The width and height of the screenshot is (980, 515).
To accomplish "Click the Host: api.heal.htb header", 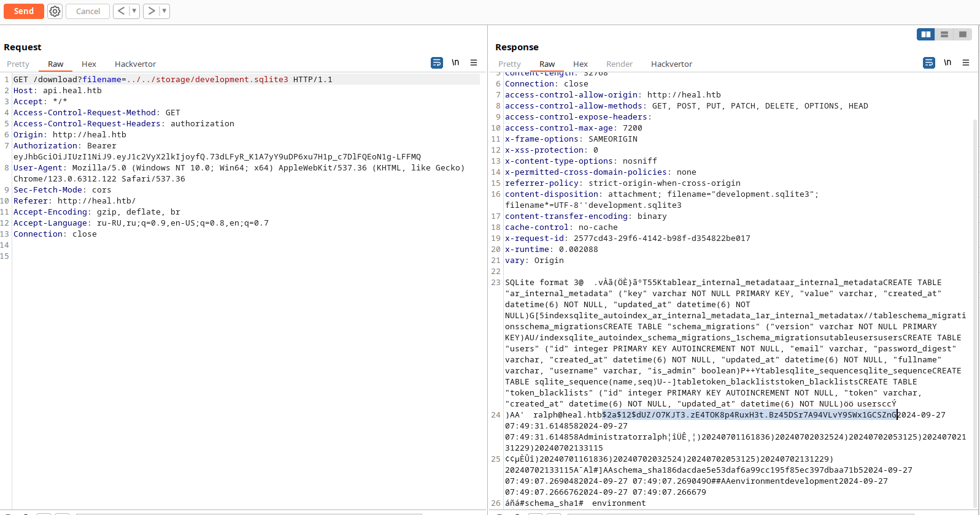I will click(x=58, y=91).
